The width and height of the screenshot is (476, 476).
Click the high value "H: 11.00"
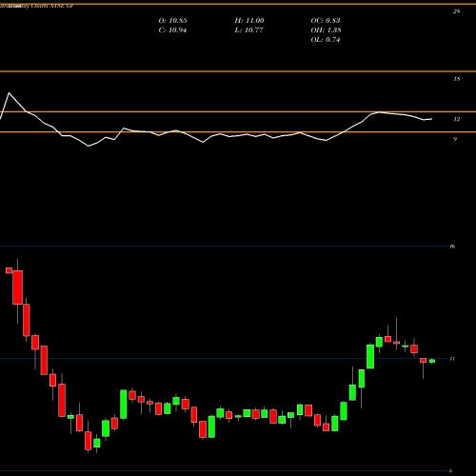click(x=249, y=21)
